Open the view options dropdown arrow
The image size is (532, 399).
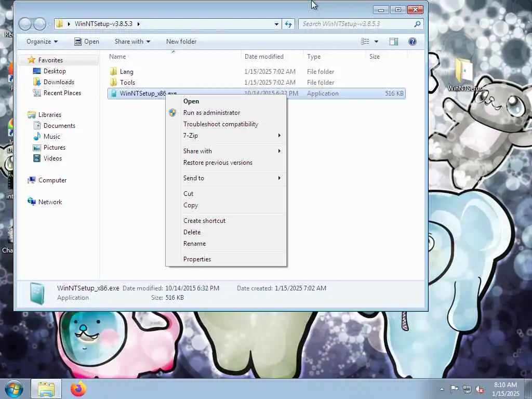click(x=376, y=42)
